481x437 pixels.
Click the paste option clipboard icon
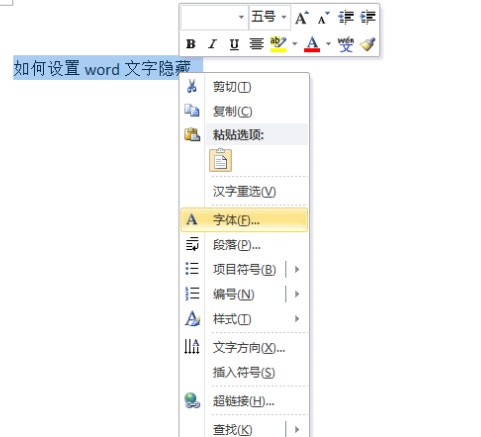coord(220,160)
